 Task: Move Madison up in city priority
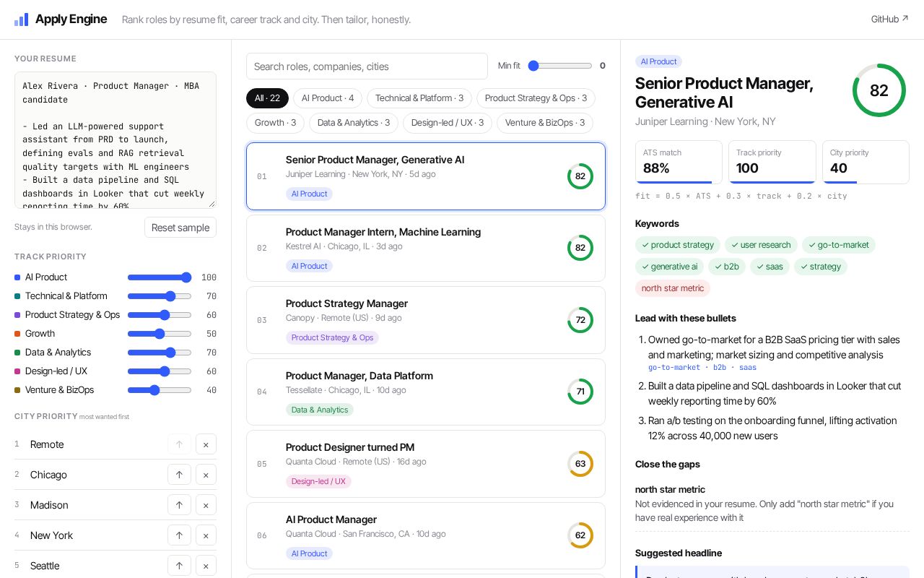(x=179, y=505)
